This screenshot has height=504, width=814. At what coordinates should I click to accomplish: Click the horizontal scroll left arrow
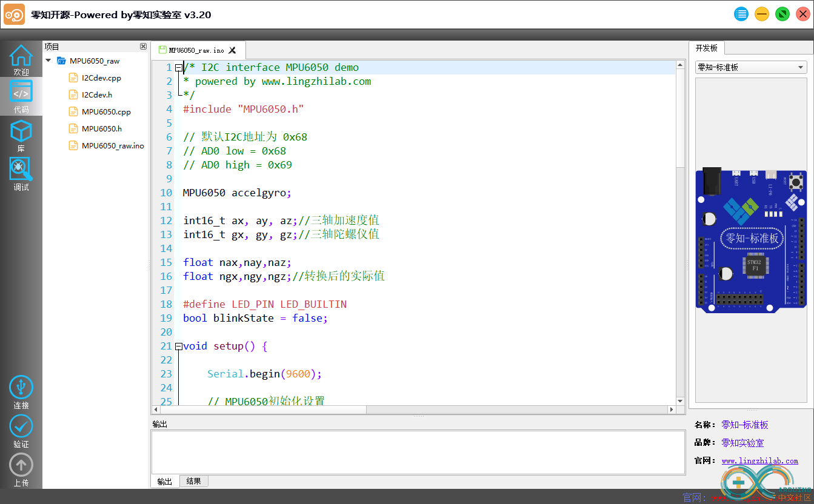click(156, 410)
